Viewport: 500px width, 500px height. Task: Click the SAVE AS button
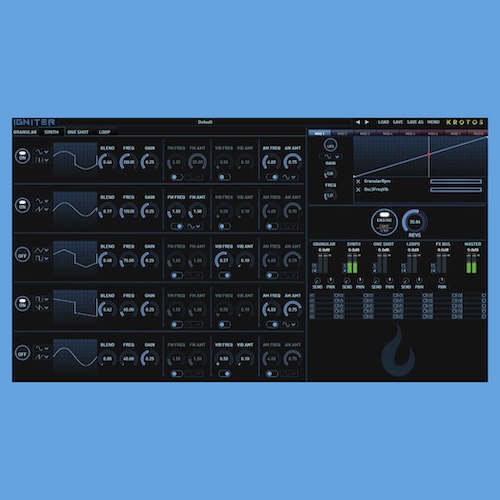pos(415,122)
